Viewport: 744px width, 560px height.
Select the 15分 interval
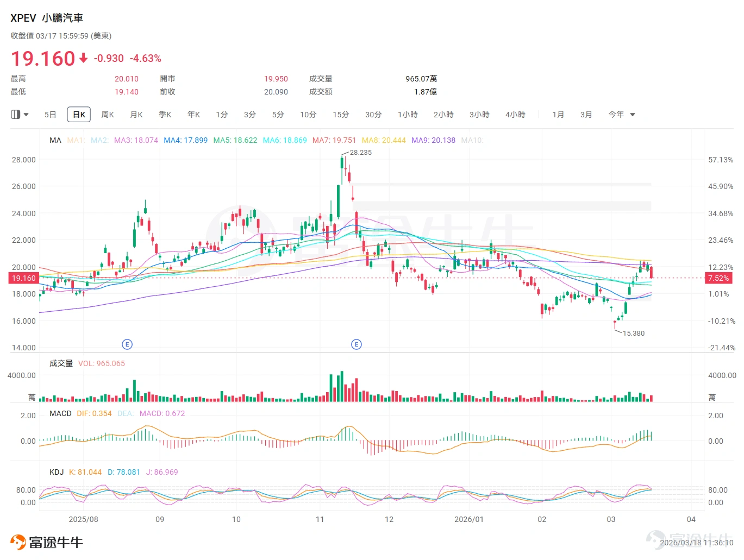(x=341, y=115)
